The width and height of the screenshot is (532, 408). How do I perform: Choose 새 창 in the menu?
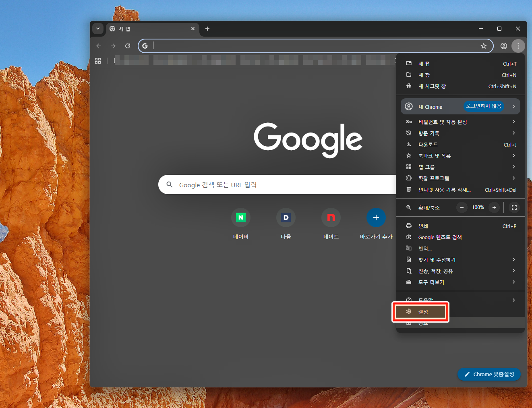[460, 75]
